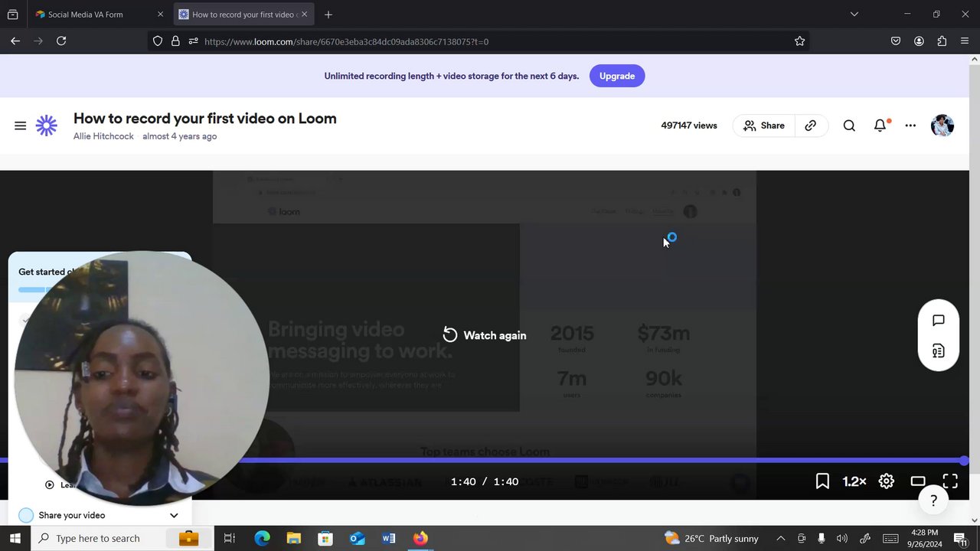Open Pocket save icon
The image size is (980, 551).
[x=896, y=41]
